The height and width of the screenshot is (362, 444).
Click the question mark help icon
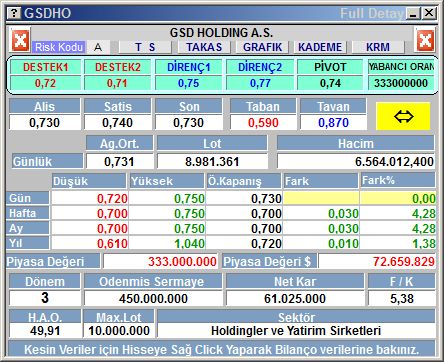(x=14, y=13)
